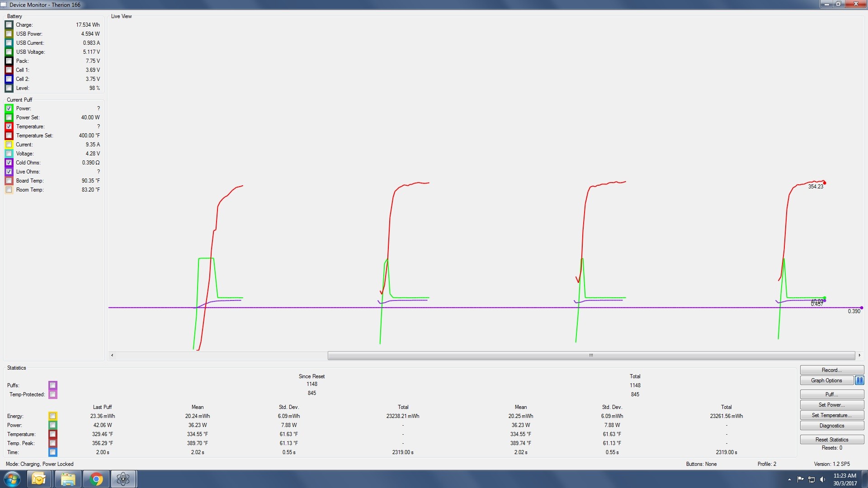Click the Graph Options button
The image size is (868, 488).
[x=826, y=380]
